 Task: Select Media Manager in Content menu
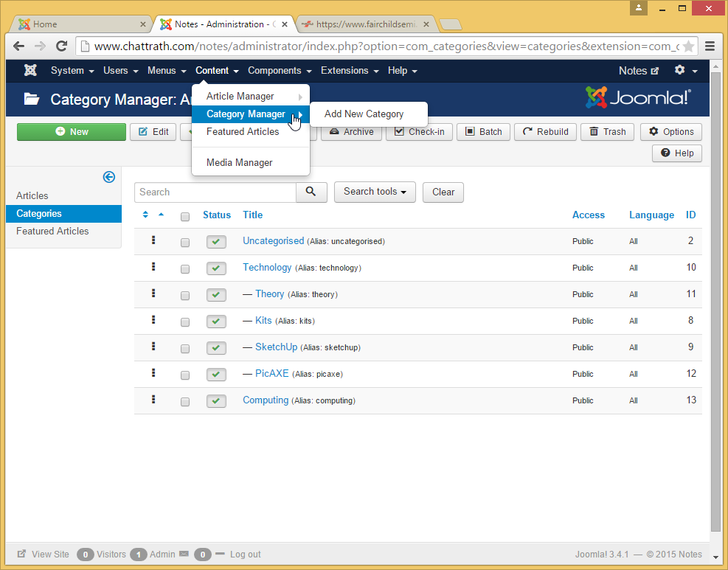pyautogui.click(x=239, y=162)
